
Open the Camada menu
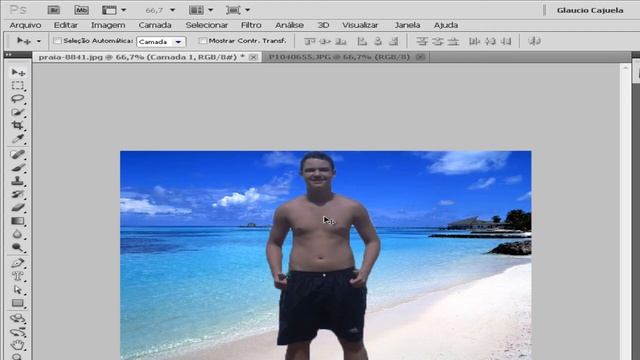click(x=155, y=25)
